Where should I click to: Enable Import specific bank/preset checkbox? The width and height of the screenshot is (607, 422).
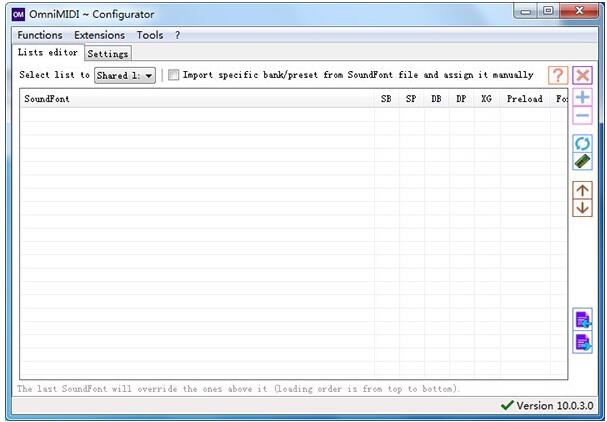pyautogui.click(x=174, y=75)
